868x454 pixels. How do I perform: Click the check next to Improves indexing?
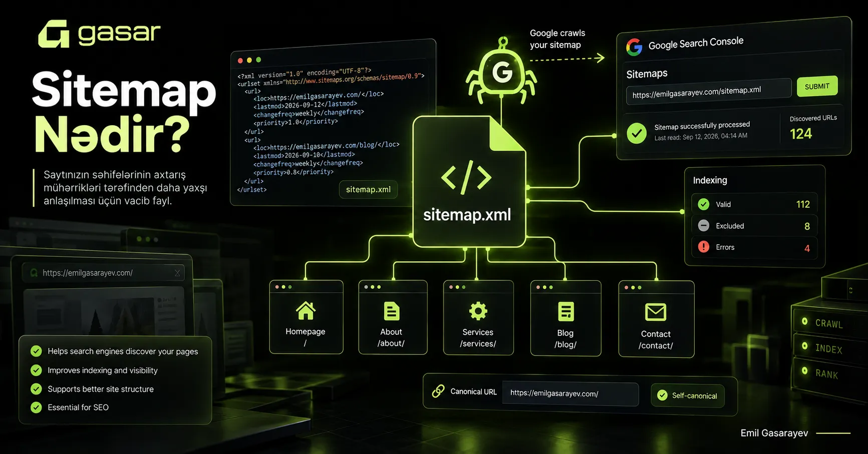pos(36,370)
